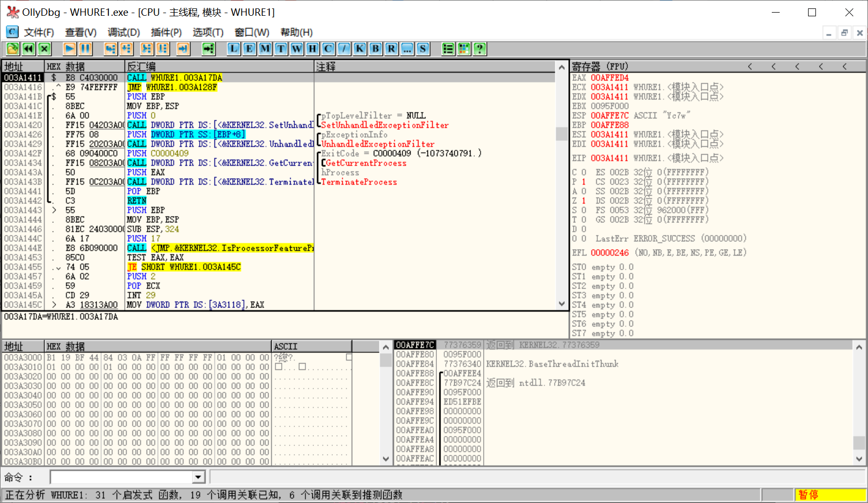Open the command line combo box dropdown
This screenshot has height=503, width=868.
click(198, 477)
